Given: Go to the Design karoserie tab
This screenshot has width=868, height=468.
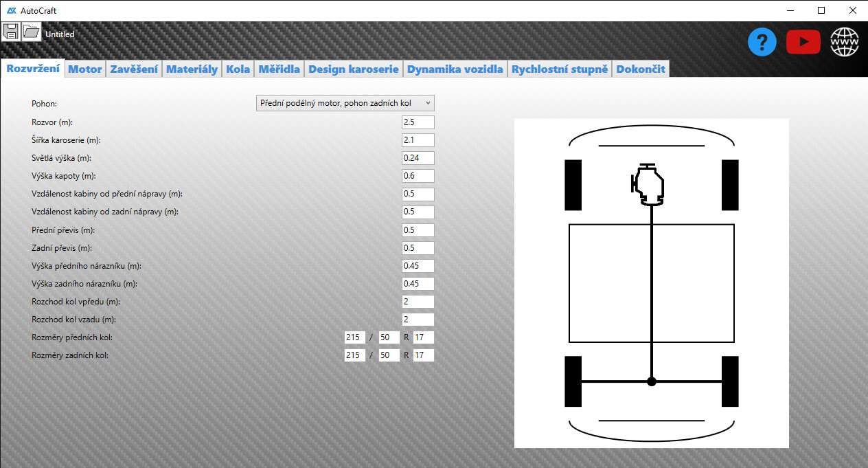Looking at the screenshot, I should (x=354, y=69).
